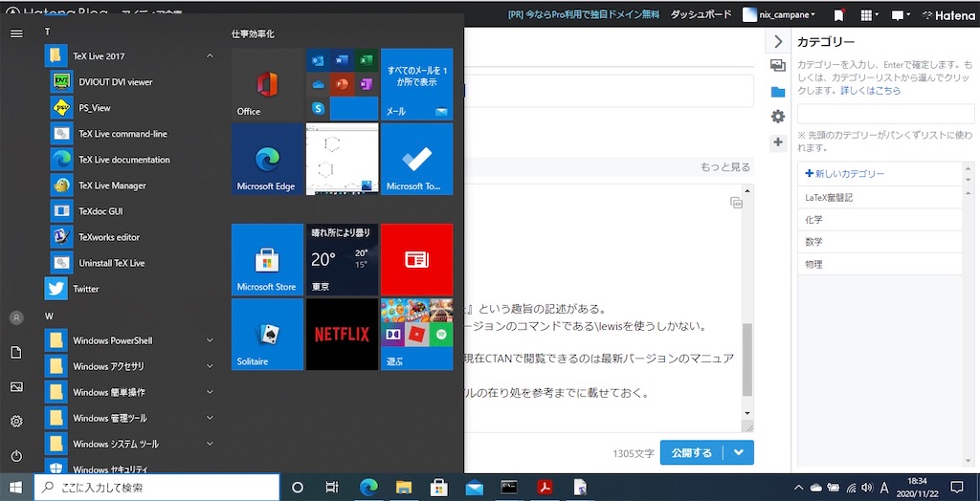The width and height of the screenshot is (980, 501).
Task: Click Skype icon in Office apps tile
Action: click(318, 109)
